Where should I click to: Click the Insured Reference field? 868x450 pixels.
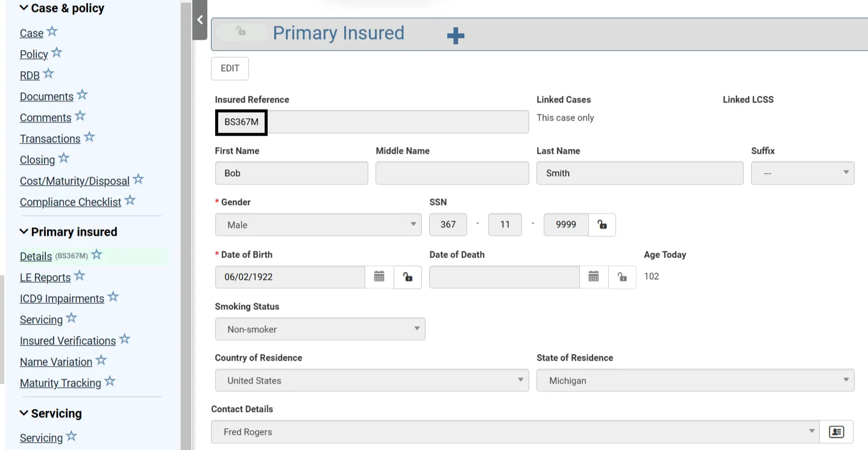point(371,122)
